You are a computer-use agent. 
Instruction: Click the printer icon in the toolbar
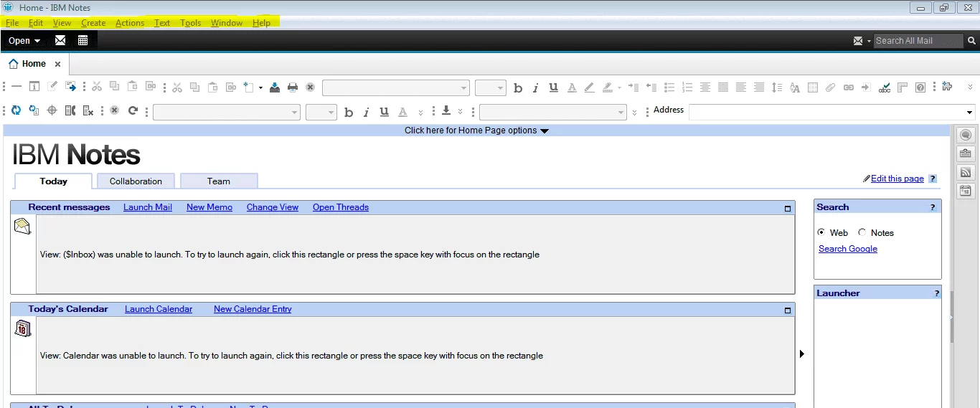(293, 87)
